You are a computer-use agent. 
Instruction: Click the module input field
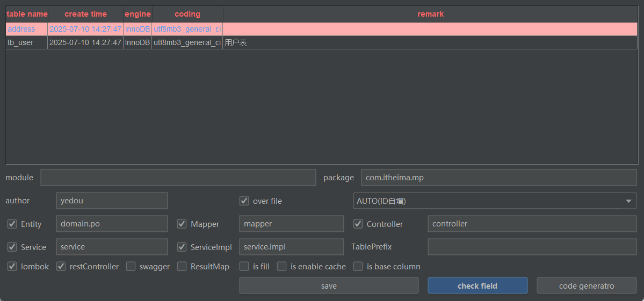pyautogui.click(x=178, y=178)
